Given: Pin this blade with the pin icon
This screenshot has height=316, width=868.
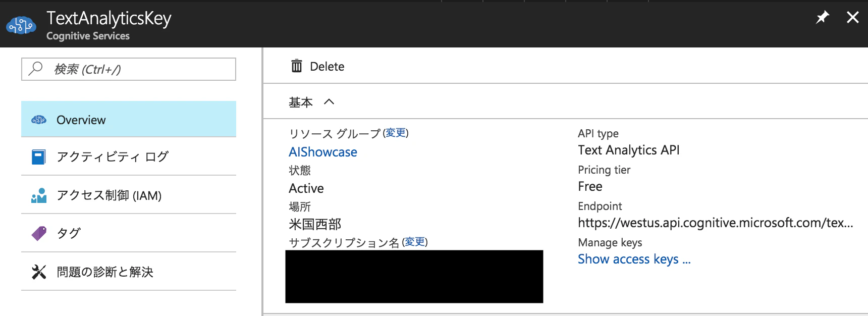Looking at the screenshot, I should click(823, 18).
